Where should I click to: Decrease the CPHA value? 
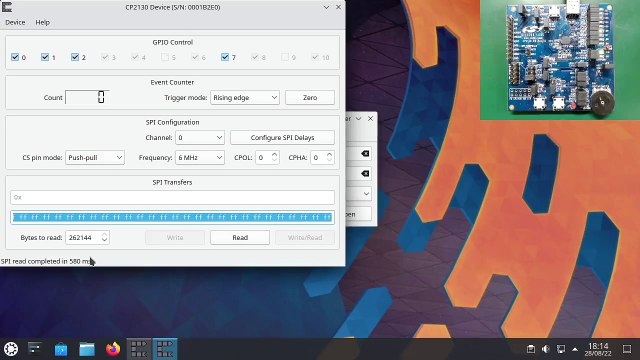coord(329,161)
